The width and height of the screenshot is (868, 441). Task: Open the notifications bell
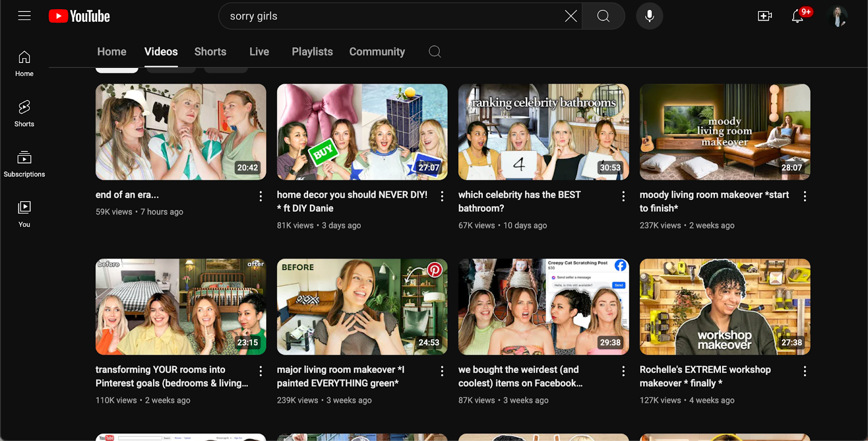[x=797, y=16]
